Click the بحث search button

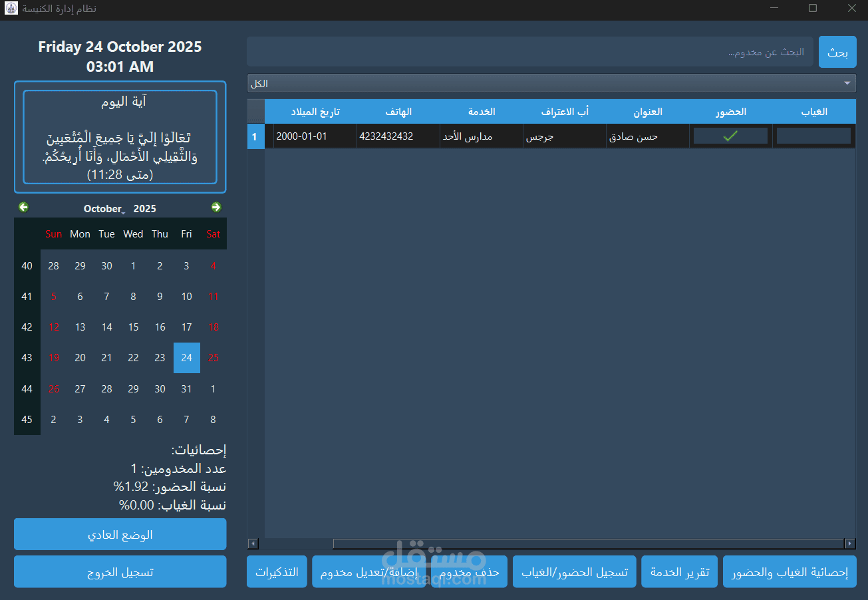pos(837,51)
